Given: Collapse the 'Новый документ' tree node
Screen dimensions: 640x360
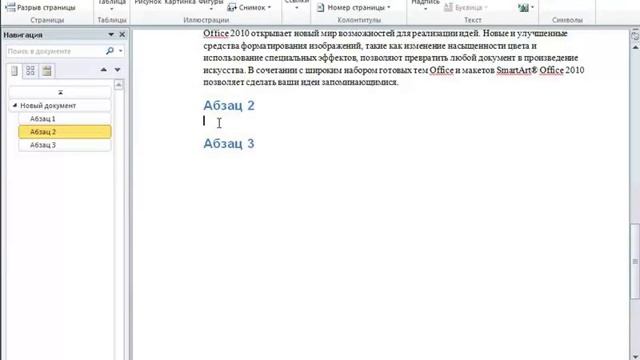Looking at the screenshot, I should tap(15, 105).
